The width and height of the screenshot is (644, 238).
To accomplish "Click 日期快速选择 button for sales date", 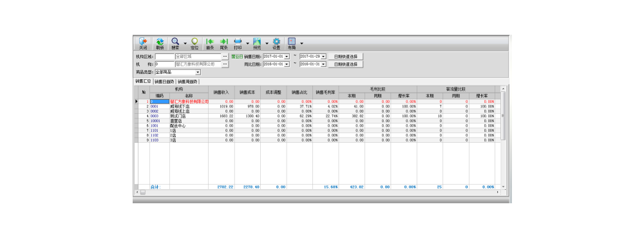I will (x=345, y=56).
